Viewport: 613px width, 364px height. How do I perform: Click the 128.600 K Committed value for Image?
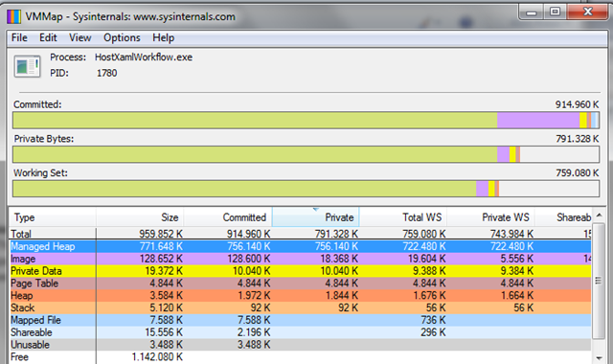[249, 259]
